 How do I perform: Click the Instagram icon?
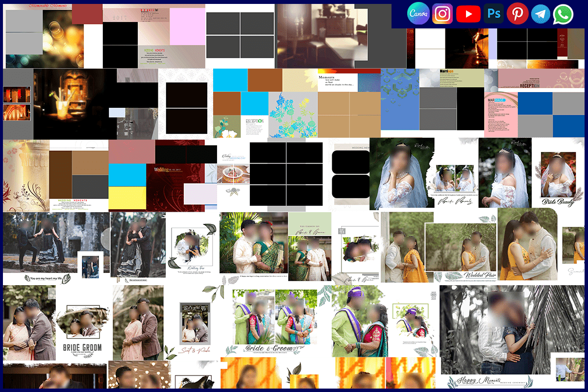click(442, 13)
